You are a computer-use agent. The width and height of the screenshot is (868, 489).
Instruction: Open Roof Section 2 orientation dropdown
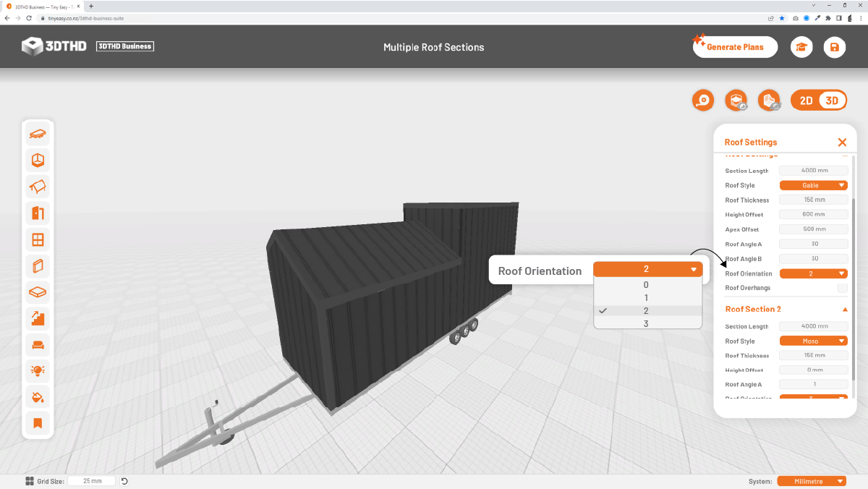[814, 397]
